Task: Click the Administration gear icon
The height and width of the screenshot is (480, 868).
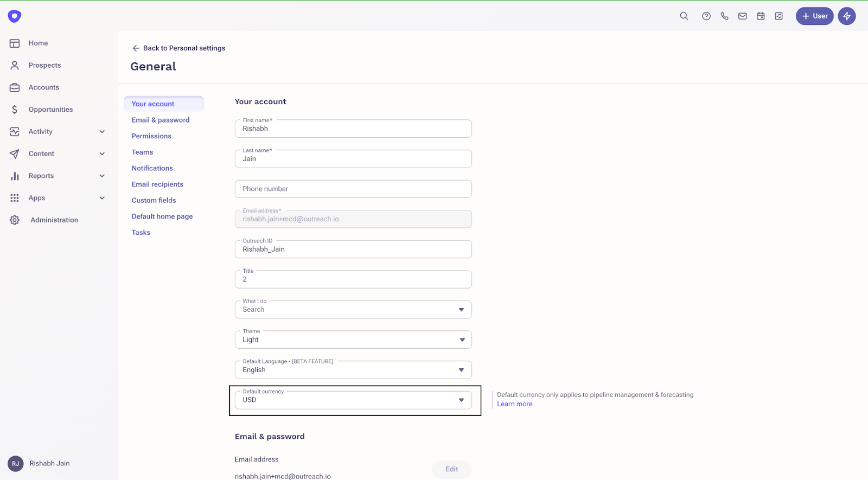Action: [15, 220]
